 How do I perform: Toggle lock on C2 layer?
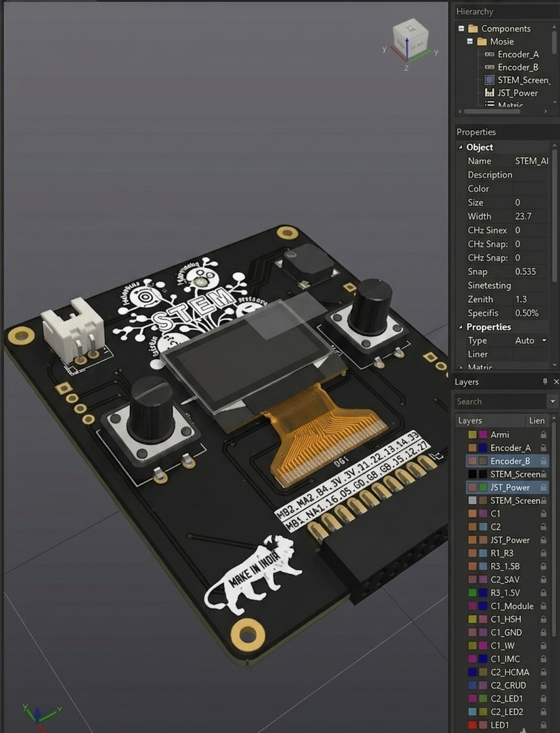[x=543, y=527]
